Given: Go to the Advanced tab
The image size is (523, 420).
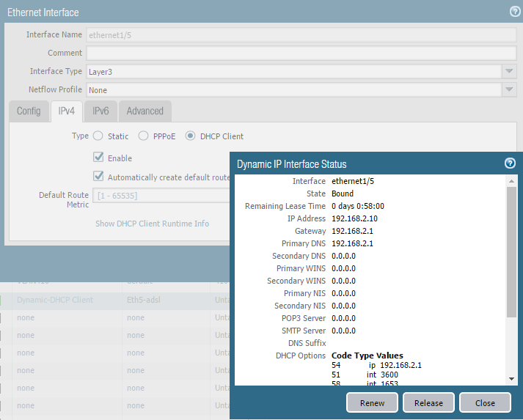Looking at the screenshot, I should point(145,111).
